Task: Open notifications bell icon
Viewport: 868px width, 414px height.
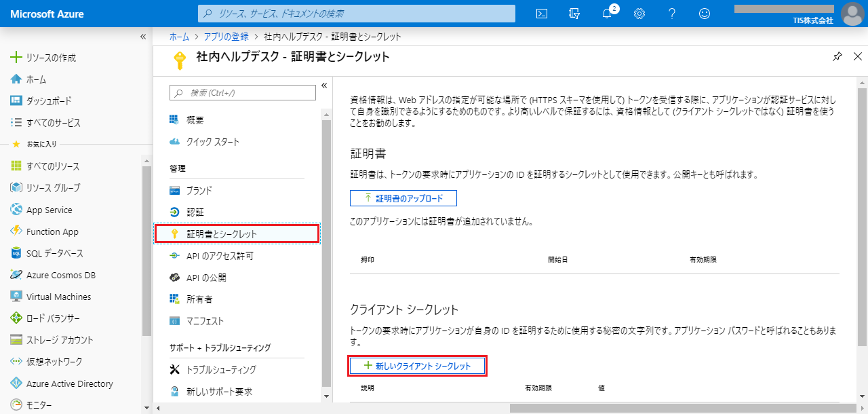Action: pyautogui.click(x=607, y=14)
